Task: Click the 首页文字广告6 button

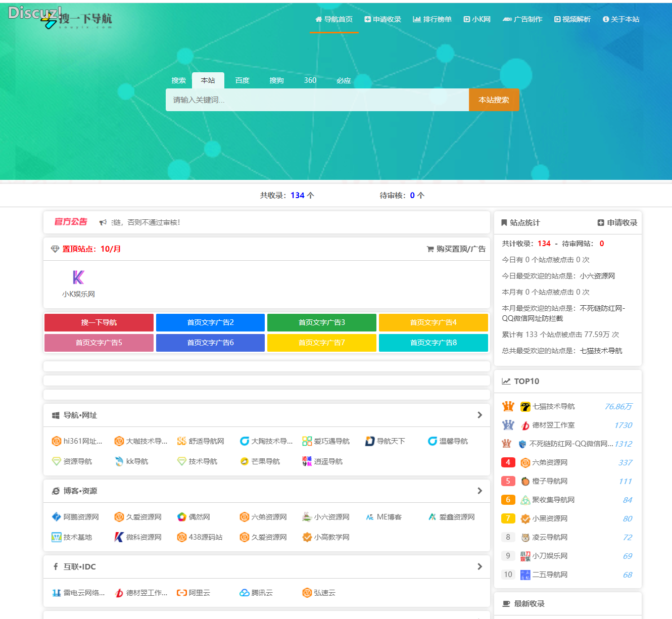Action: (210, 343)
